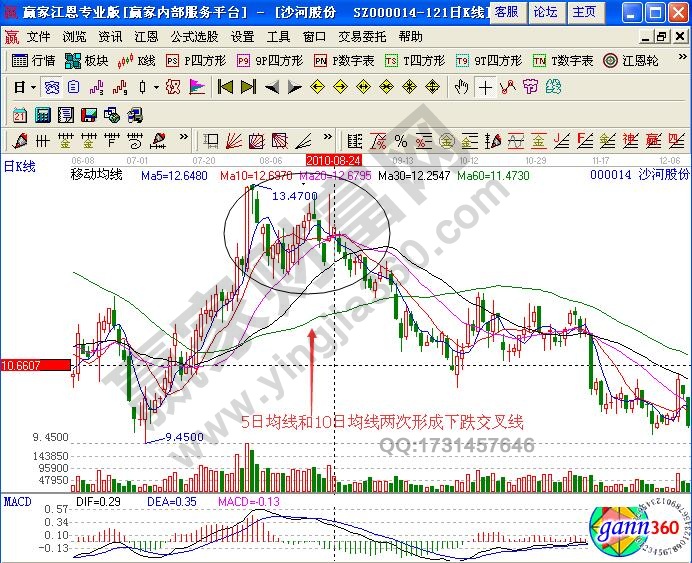Open the 公式选股 menu
Image resolution: width=692 pixels, height=563 pixels.
[192, 36]
